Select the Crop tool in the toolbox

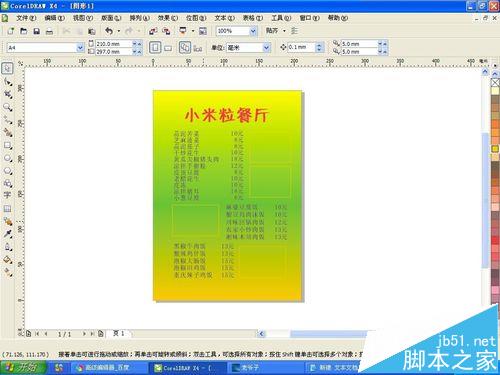pos(8,94)
